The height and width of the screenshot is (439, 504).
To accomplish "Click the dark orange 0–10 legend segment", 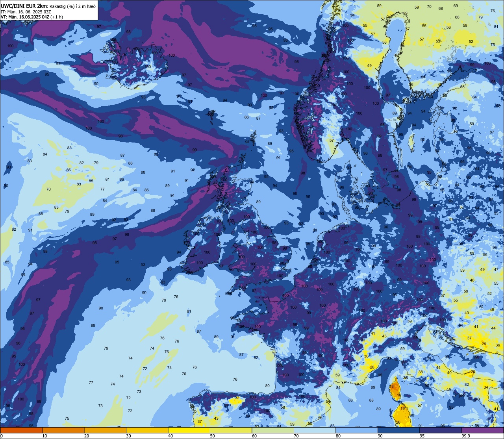I will (21, 430).
